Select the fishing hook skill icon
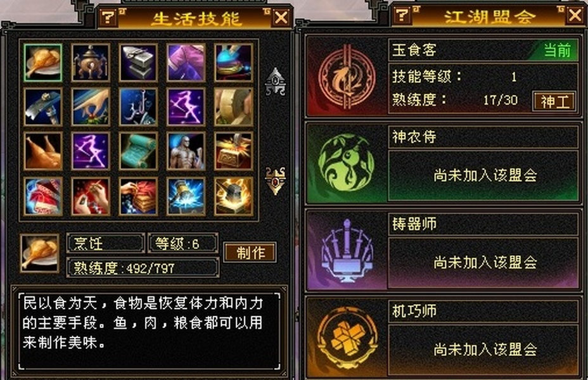 click(x=138, y=107)
